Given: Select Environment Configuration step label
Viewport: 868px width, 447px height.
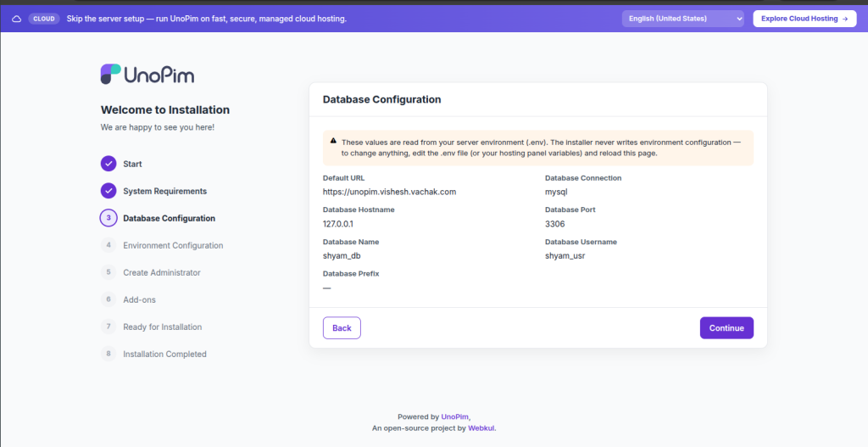Looking at the screenshot, I should (173, 245).
